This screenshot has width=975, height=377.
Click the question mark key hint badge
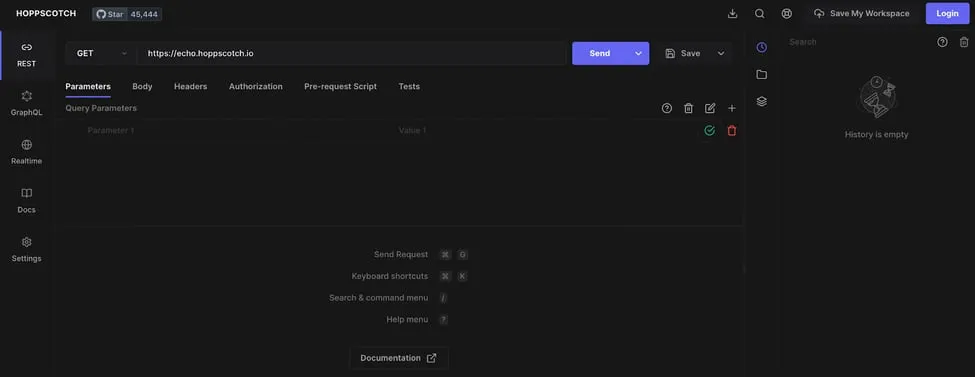tap(443, 320)
